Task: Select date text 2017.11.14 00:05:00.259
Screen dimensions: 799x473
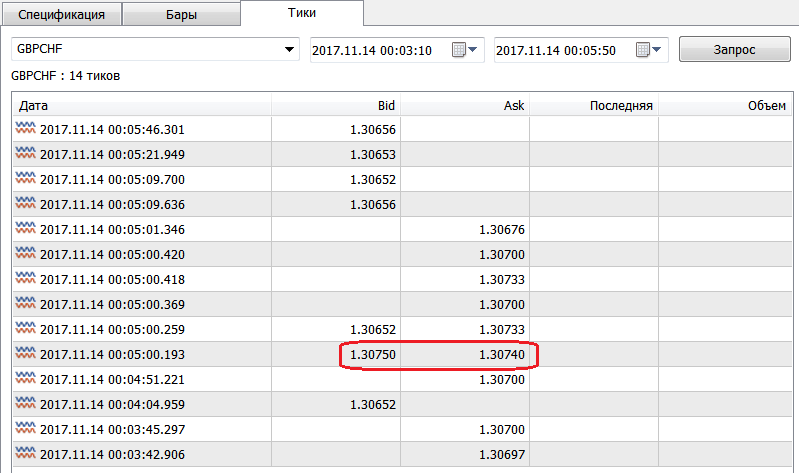Action: pos(112,329)
